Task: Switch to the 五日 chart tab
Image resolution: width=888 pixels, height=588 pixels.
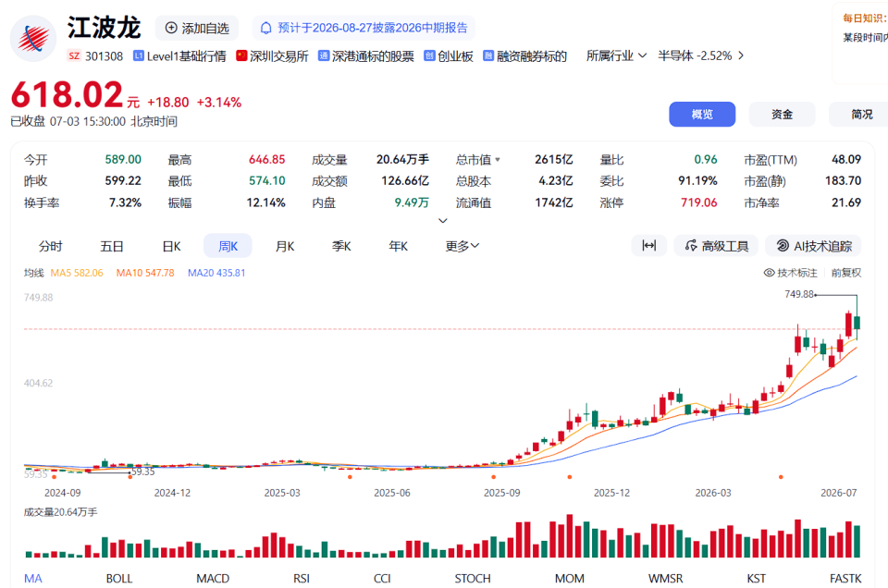Action: coord(112,246)
